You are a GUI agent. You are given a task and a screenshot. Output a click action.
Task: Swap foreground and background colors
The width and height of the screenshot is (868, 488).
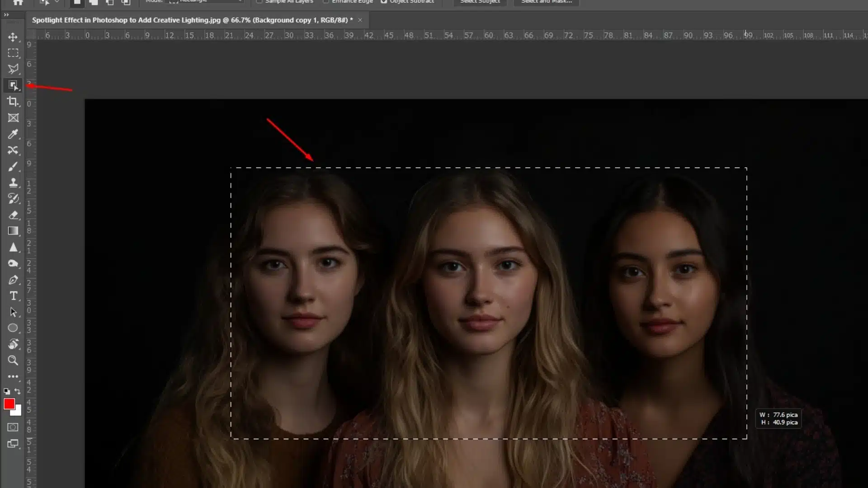coord(18,391)
